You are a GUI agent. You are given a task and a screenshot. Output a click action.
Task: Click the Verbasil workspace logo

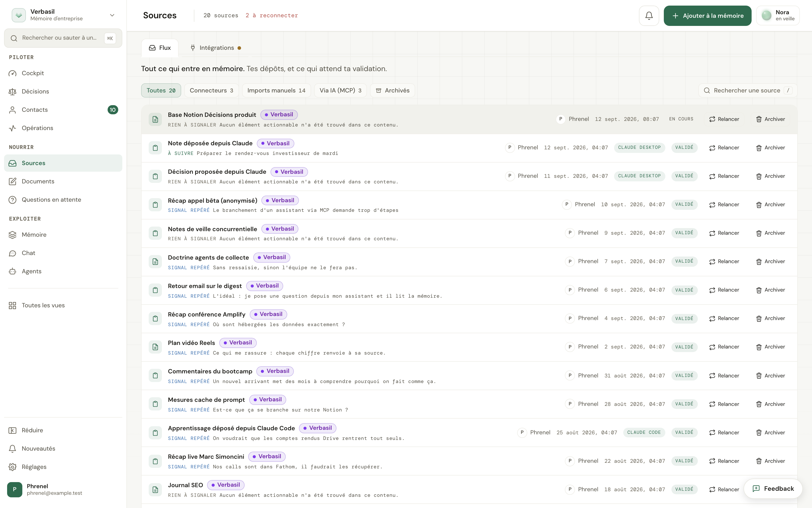click(x=19, y=15)
